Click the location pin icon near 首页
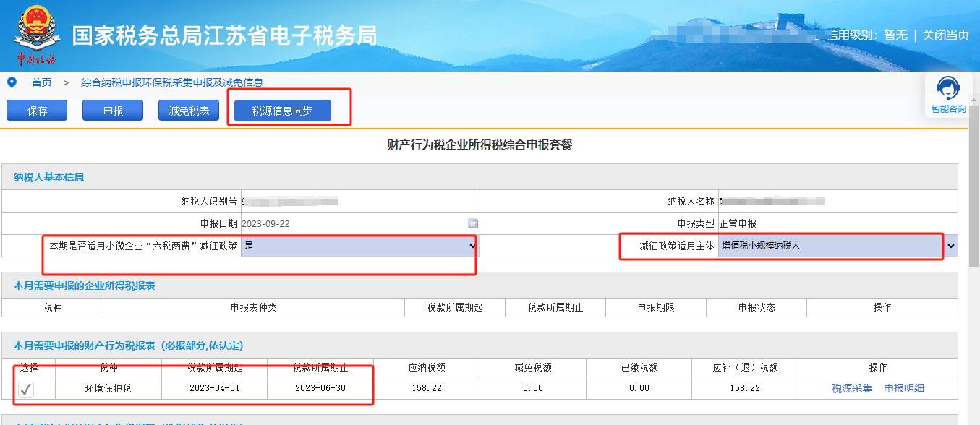 pyautogui.click(x=12, y=82)
